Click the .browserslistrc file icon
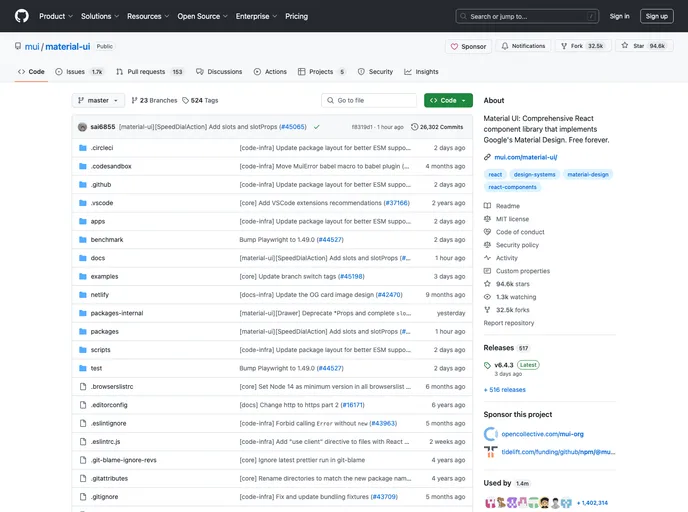 click(x=82, y=387)
